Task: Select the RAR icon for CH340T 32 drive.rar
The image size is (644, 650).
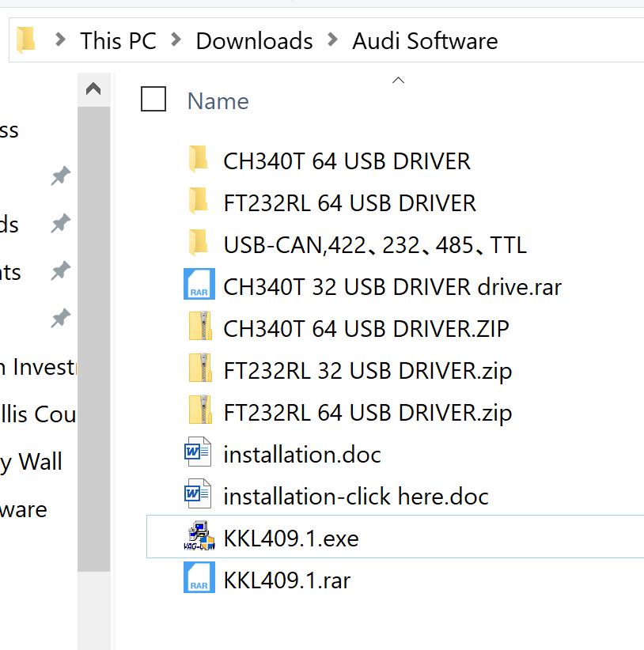Action: (x=199, y=284)
